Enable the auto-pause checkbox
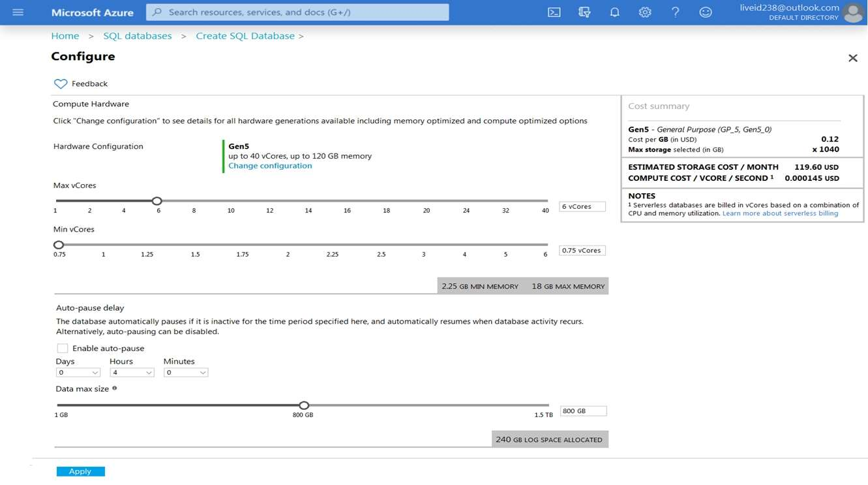868x485 pixels. [63, 348]
